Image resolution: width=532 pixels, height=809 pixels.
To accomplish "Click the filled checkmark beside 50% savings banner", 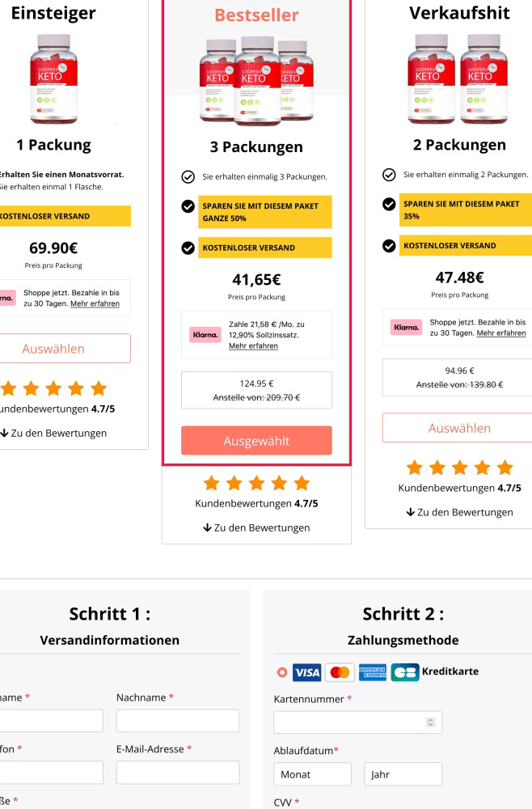I will pyautogui.click(x=188, y=205).
